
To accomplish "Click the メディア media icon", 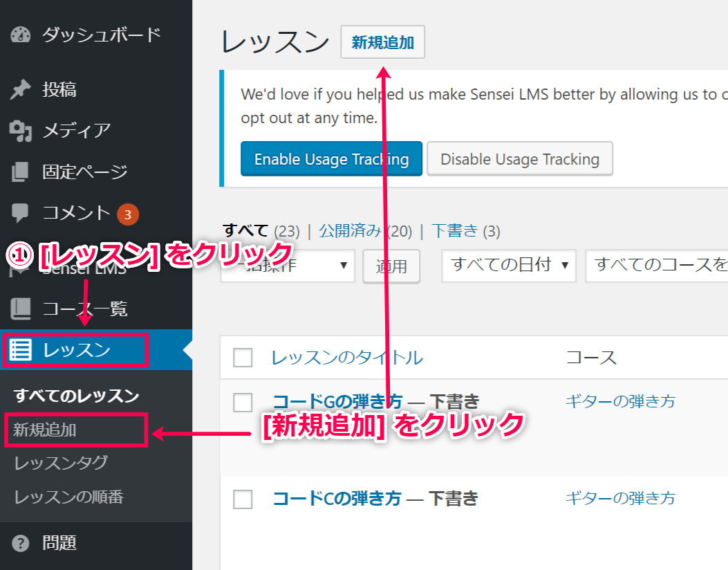I will click(x=21, y=131).
